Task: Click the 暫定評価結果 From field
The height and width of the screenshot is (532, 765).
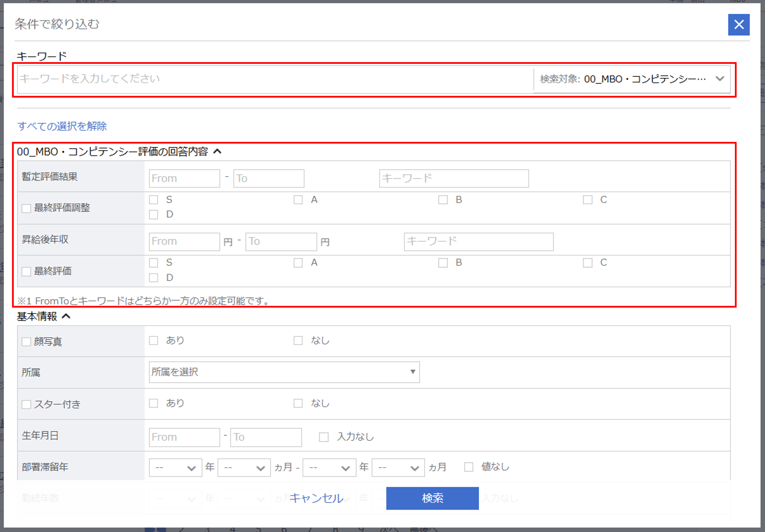Action: [184, 179]
